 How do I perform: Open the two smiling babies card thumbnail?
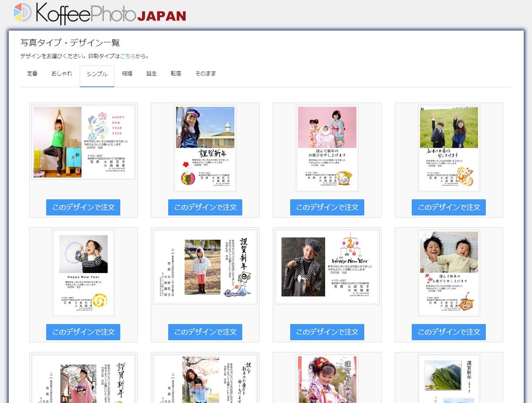[449, 273]
